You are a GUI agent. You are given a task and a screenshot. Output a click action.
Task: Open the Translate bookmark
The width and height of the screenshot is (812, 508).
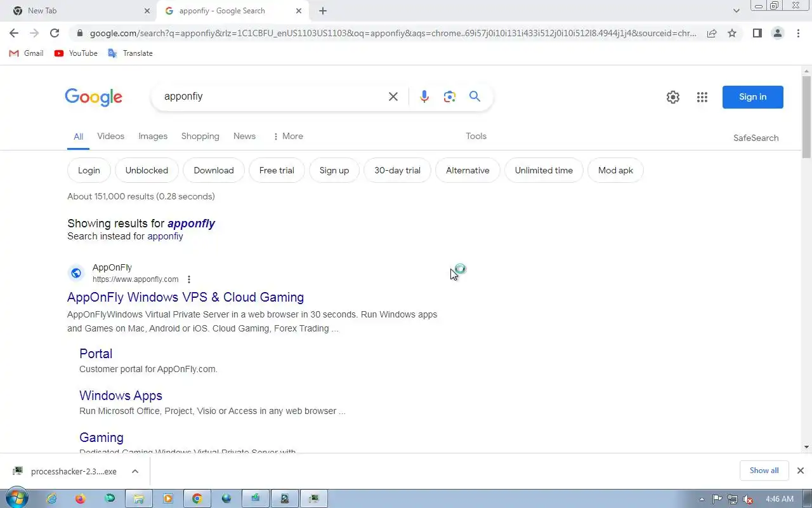point(131,53)
